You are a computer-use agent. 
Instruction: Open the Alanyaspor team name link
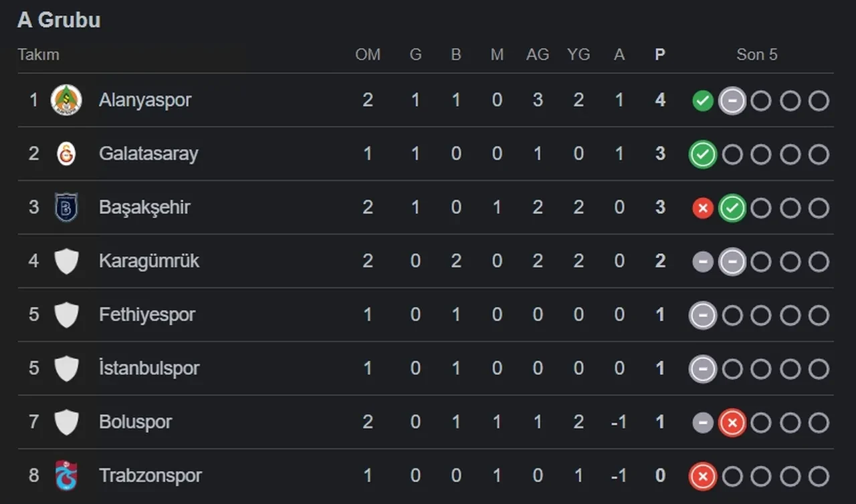[145, 100]
